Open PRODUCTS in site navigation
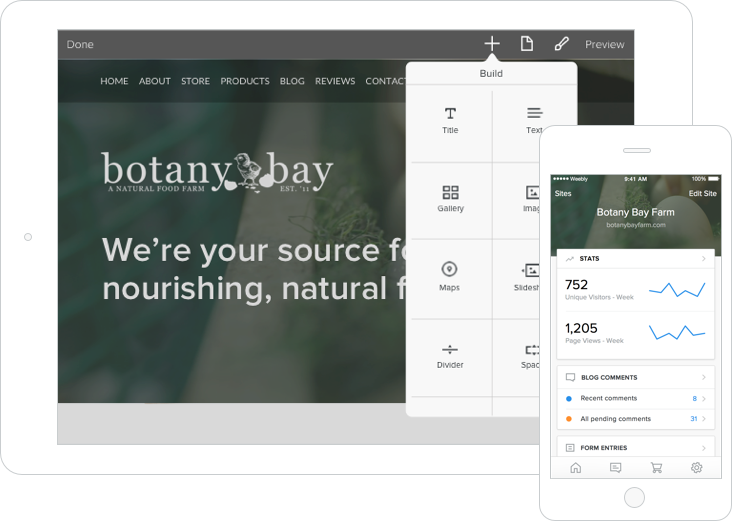This screenshot has width=732, height=521. tap(245, 81)
